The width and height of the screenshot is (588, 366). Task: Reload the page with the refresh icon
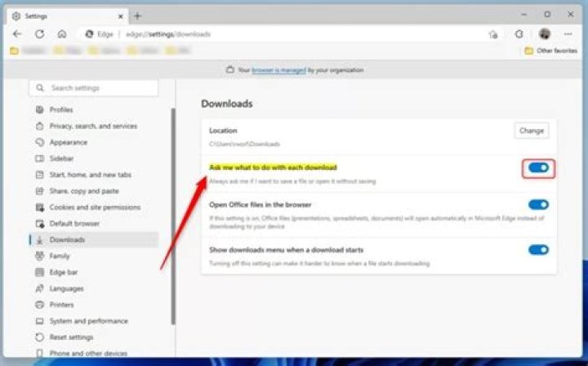[39, 34]
